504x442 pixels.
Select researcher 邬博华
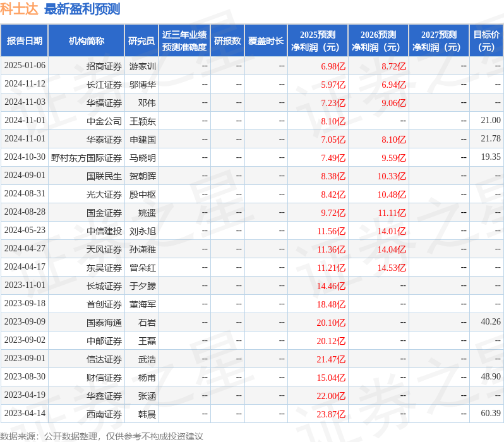pyautogui.click(x=142, y=85)
